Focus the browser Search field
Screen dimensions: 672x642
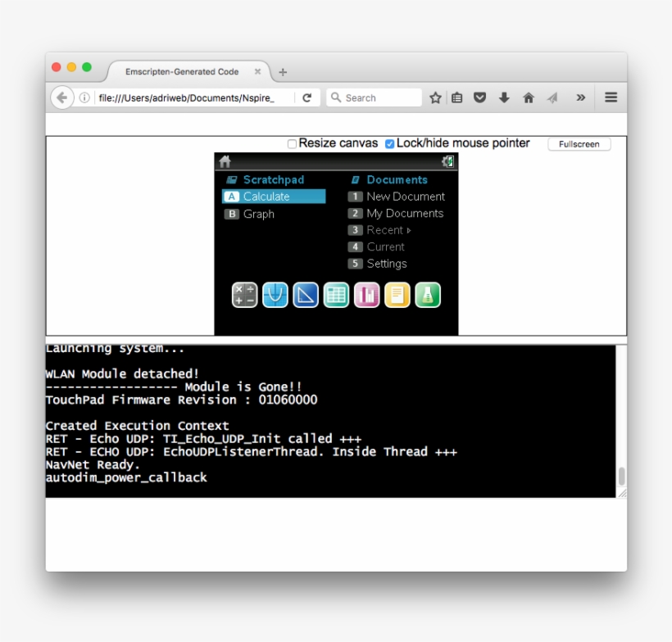375,97
